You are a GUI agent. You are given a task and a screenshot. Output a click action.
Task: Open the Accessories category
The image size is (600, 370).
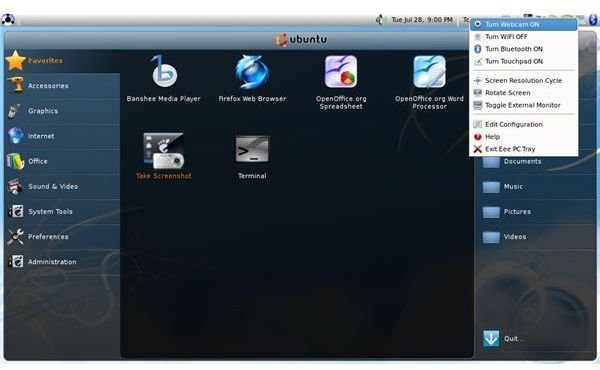pyautogui.click(x=62, y=86)
